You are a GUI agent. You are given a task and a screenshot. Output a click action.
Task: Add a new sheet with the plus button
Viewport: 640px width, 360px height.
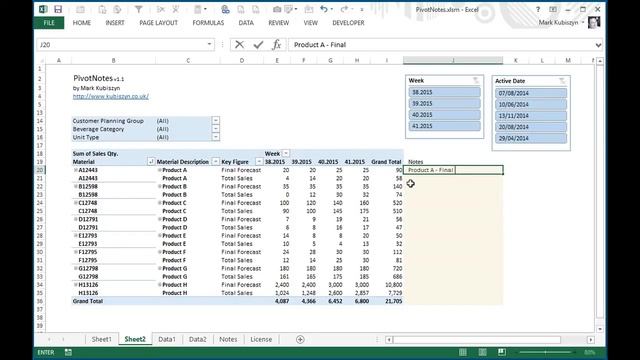point(300,339)
